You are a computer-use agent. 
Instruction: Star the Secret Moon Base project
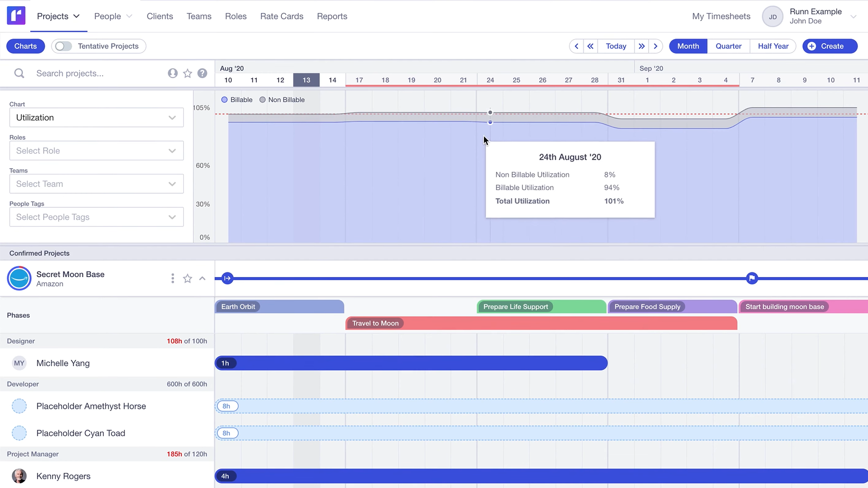187,278
